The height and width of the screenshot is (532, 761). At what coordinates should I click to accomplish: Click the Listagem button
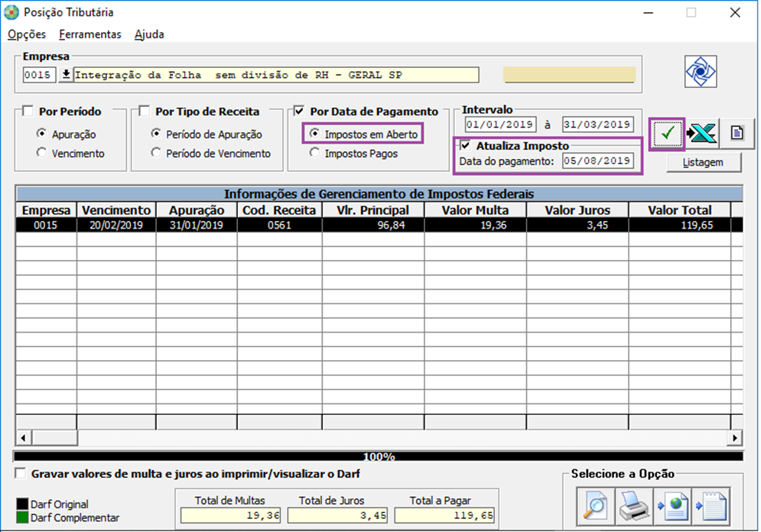703,163
